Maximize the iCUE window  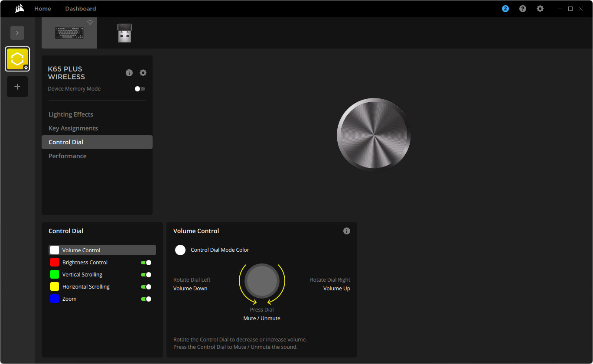coord(570,9)
